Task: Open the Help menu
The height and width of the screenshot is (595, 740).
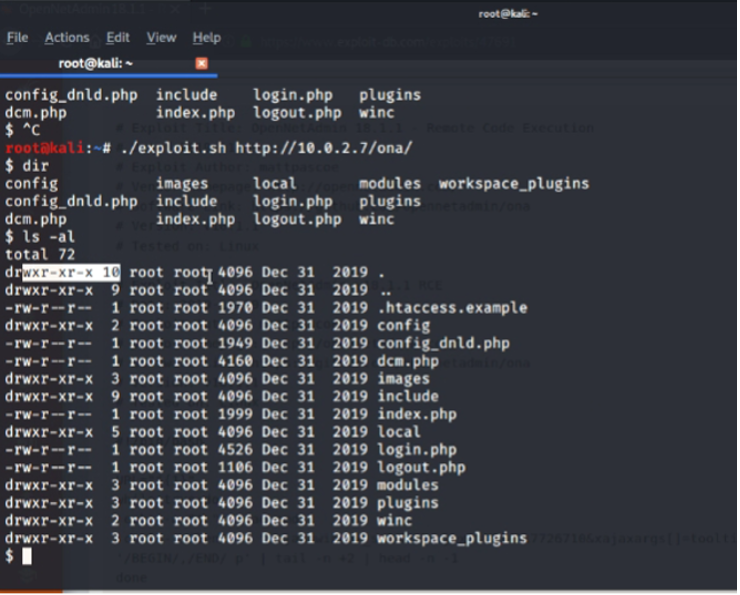Action: pos(207,37)
